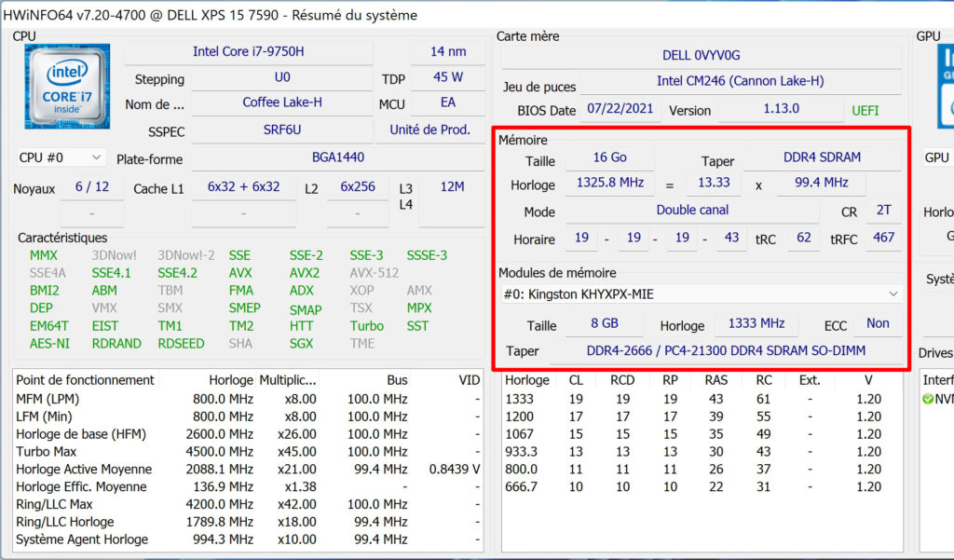This screenshot has height=560, width=954.
Task: Click the BIOS version 1.13.0
Action: (782, 110)
